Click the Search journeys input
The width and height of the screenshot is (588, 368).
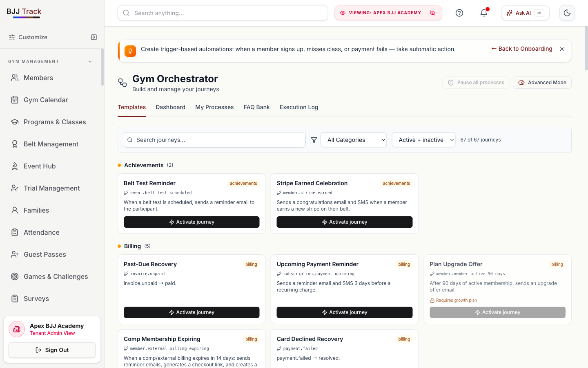click(214, 140)
